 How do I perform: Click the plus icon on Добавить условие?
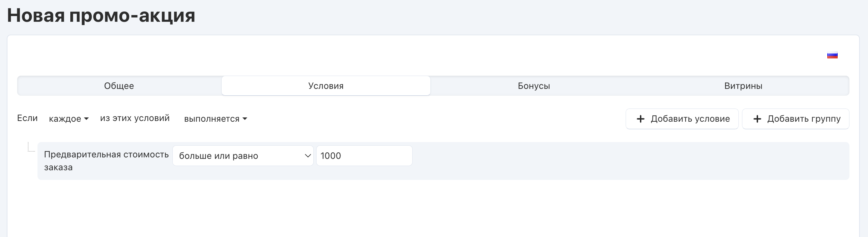click(641, 119)
